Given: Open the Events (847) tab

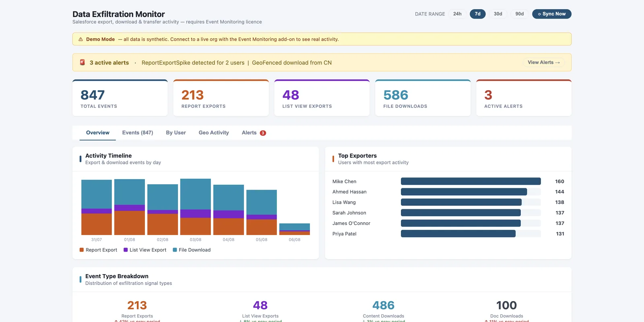Looking at the screenshot, I should 138,133.
